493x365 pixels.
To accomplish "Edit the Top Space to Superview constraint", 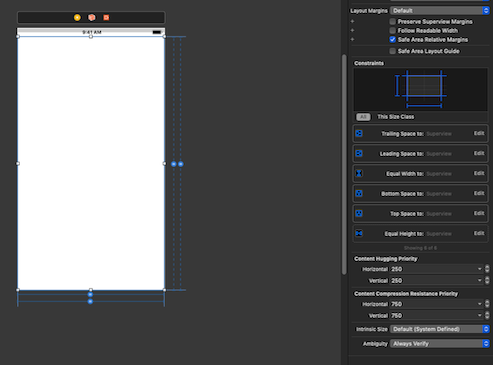I will tap(479, 213).
